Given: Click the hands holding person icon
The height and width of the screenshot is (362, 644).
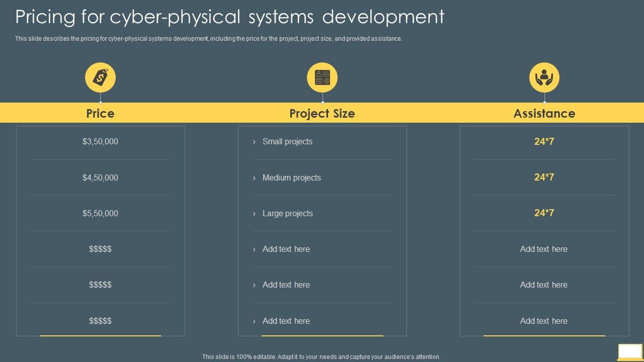Looking at the screenshot, I should tap(544, 77).
